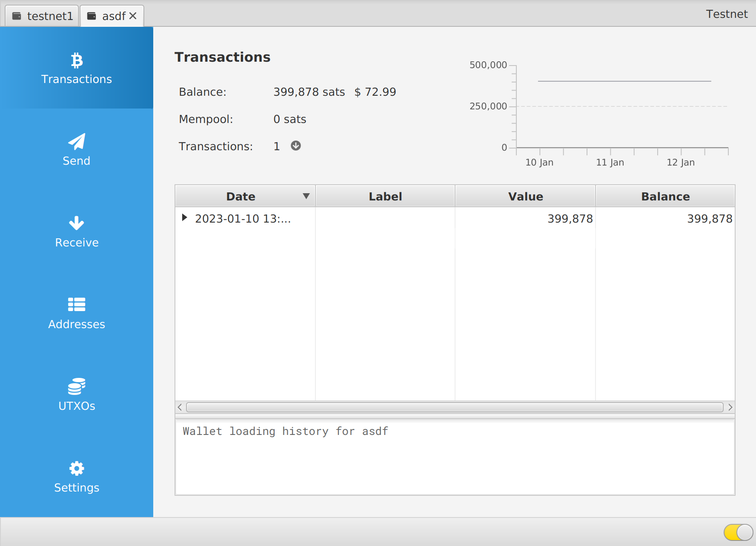
Task: Switch to the testnet1 wallet tab
Action: tap(42, 16)
